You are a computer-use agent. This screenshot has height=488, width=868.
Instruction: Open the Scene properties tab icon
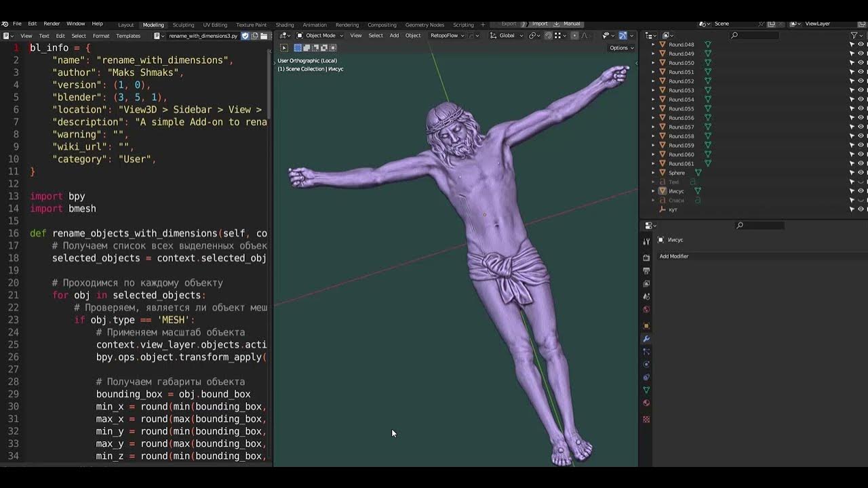pos(646,297)
